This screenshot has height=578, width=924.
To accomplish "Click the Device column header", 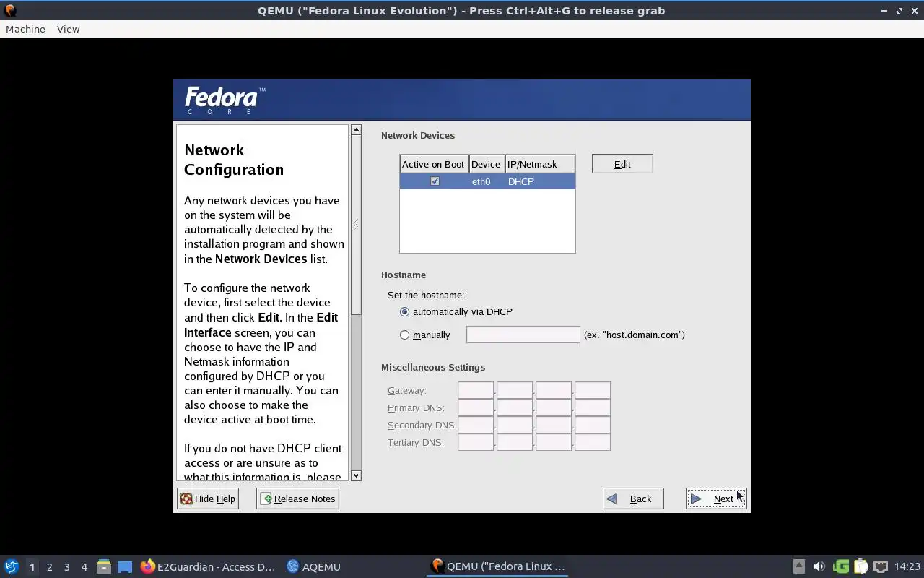I will [x=486, y=164].
